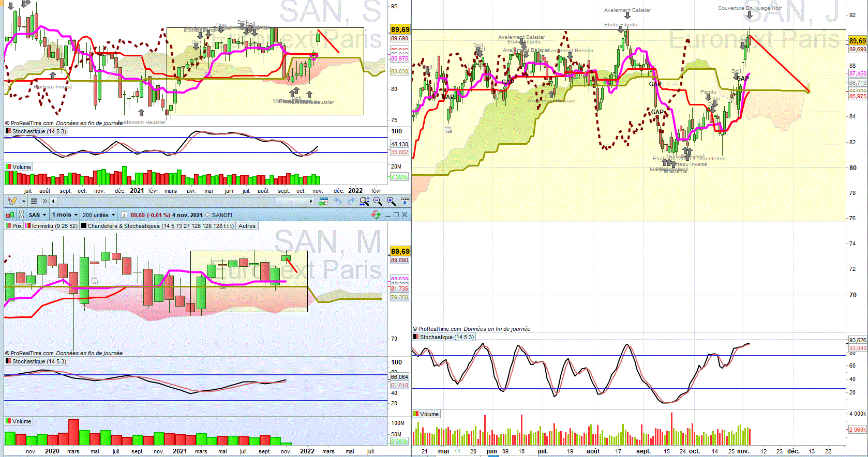Click 'Couverture En Nuage Noir' pattern label
Screen dimensions: 868x457
coord(750,8)
